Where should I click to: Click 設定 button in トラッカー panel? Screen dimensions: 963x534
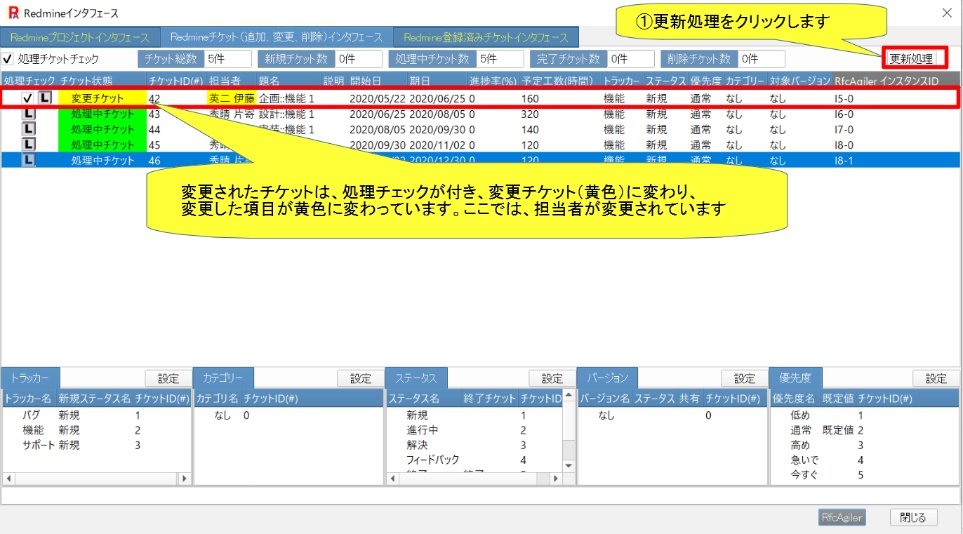tap(168, 379)
